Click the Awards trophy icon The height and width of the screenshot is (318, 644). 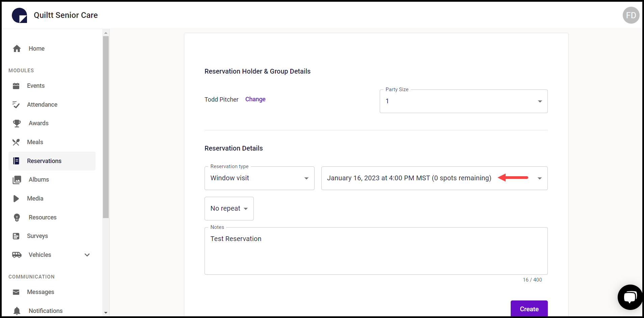click(17, 123)
